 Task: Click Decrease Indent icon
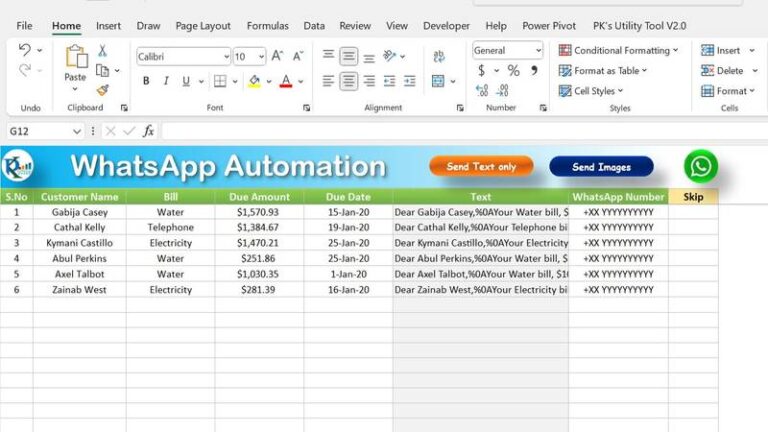[389, 81]
